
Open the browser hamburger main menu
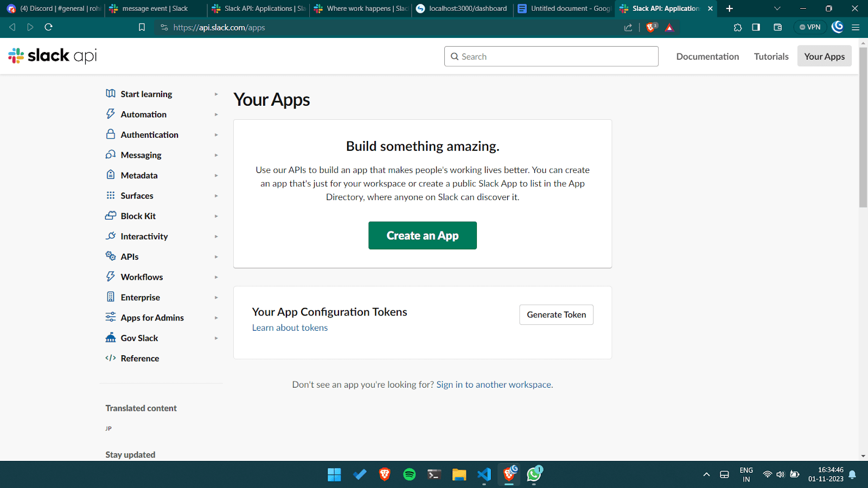click(x=856, y=27)
